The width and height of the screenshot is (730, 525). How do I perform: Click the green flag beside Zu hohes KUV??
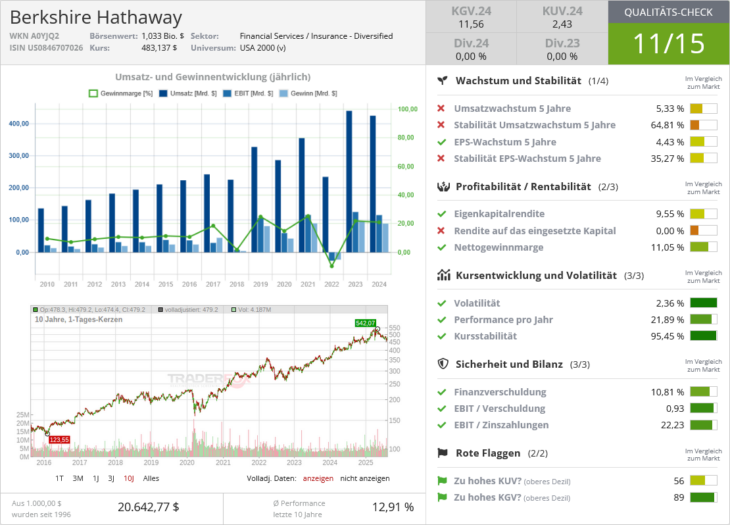(442, 481)
